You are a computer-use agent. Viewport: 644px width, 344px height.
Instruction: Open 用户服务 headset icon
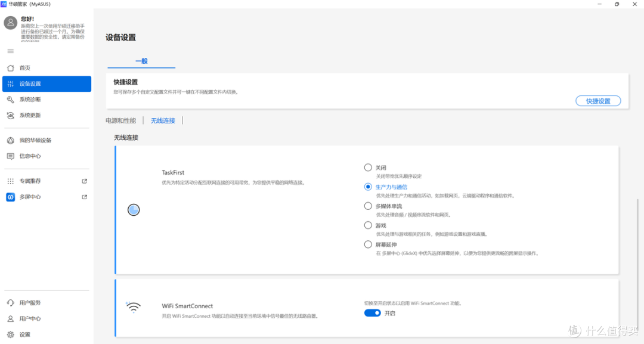pos(11,303)
